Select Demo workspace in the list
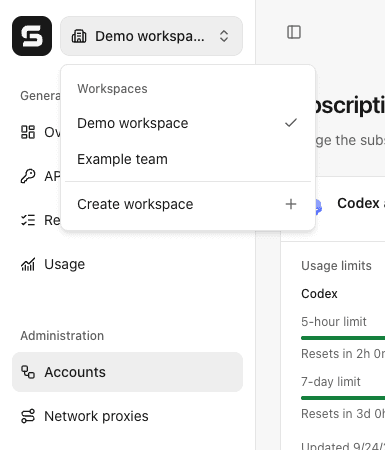Image resolution: width=385 pixels, height=450 pixels. point(188,123)
